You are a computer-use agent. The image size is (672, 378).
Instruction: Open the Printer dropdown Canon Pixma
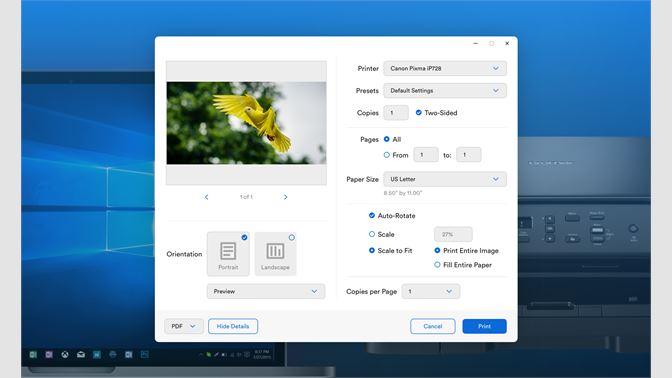(445, 68)
